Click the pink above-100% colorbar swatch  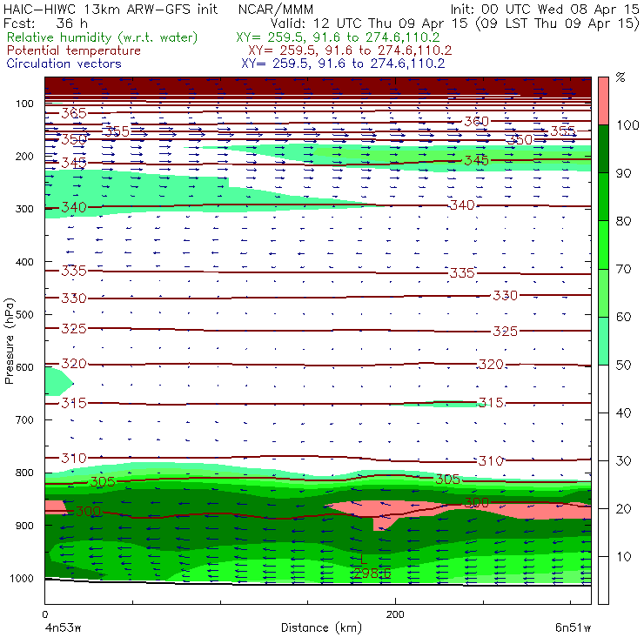pos(603,101)
